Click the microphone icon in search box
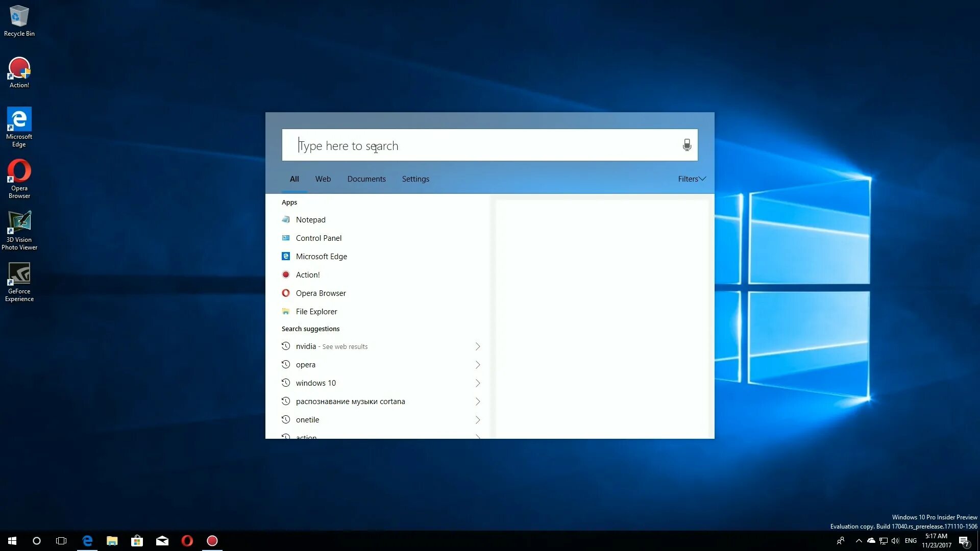 687,145
